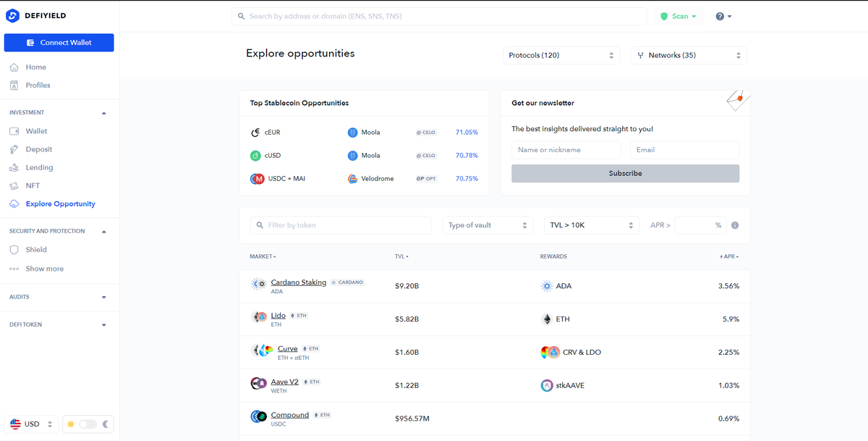Open Wallet in the sidebar
The width and height of the screenshot is (868, 441).
[x=36, y=131]
